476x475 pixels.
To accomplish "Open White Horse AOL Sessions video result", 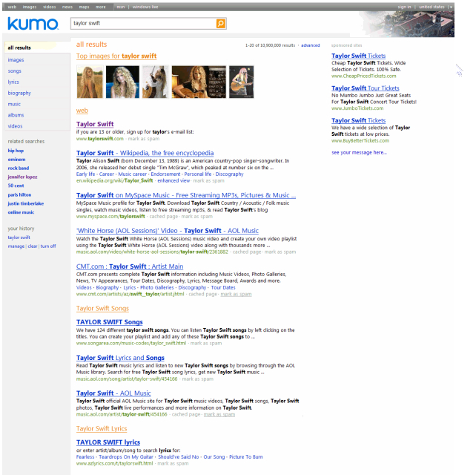I will 168,231.
